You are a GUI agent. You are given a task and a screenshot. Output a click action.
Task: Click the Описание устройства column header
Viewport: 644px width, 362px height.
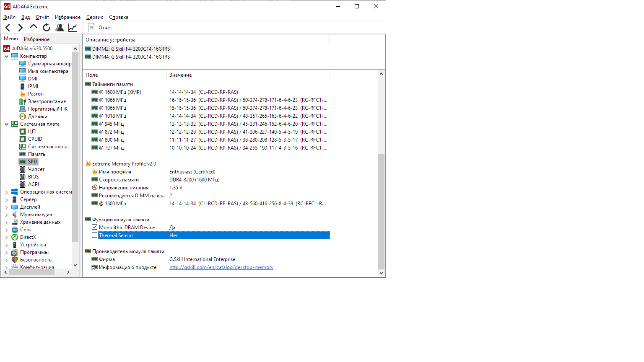(206, 40)
